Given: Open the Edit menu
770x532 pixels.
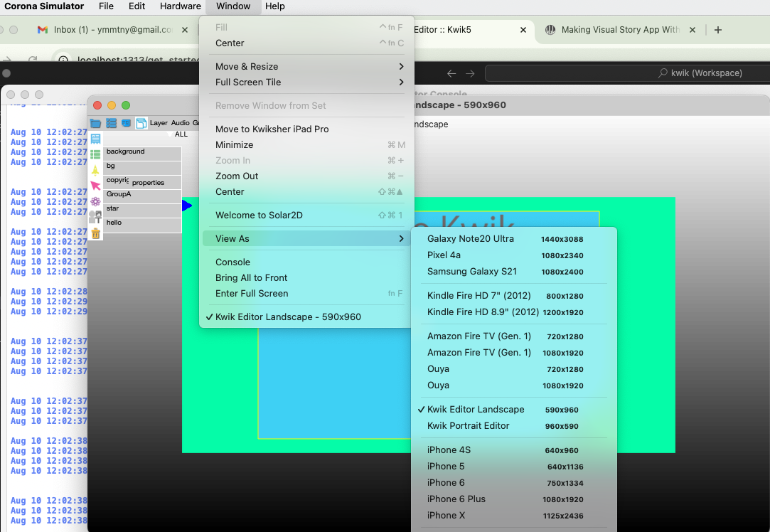Looking at the screenshot, I should click(x=137, y=6).
